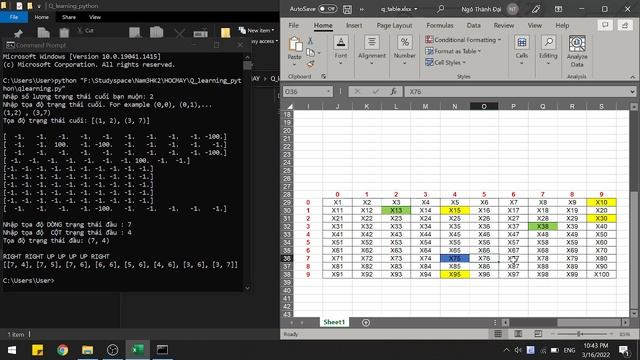Select the yellow cell X95
The height and width of the screenshot is (360, 640).
click(455, 274)
